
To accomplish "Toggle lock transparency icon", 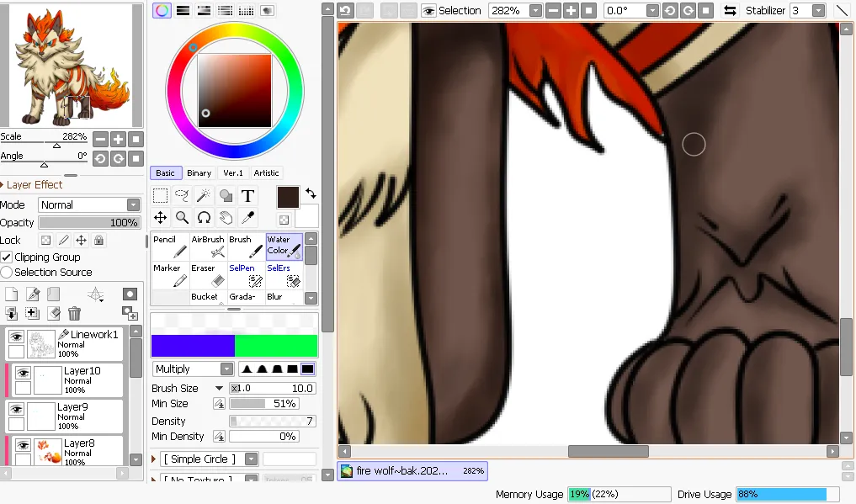I will click(x=46, y=240).
